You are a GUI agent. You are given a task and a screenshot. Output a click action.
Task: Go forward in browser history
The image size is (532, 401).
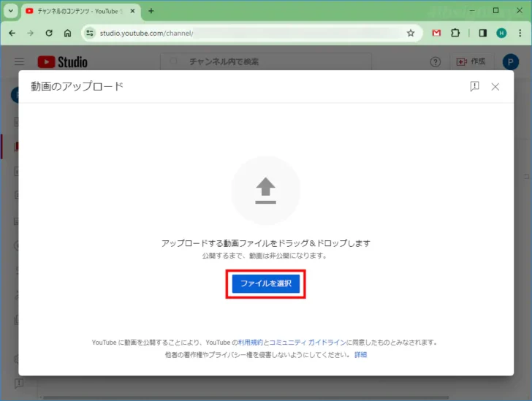point(31,33)
